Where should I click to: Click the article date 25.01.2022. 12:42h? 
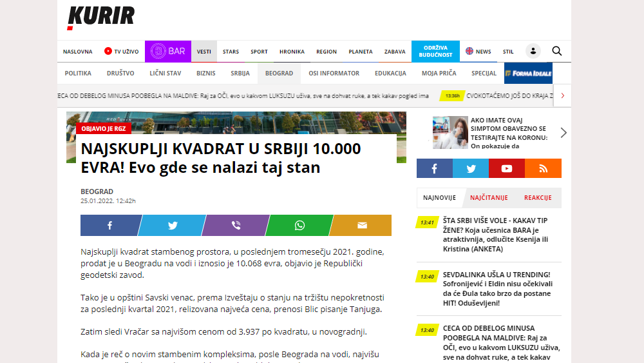click(108, 201)
